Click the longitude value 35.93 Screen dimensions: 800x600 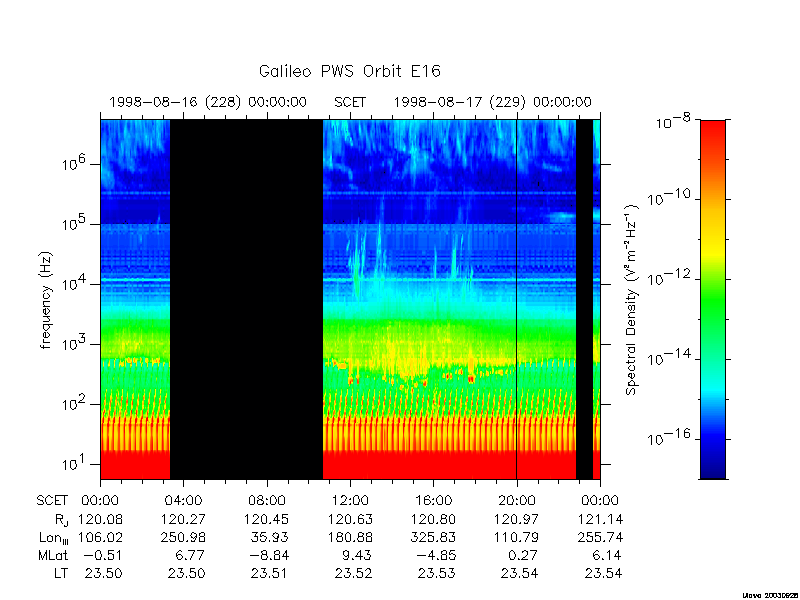[269, 537]
